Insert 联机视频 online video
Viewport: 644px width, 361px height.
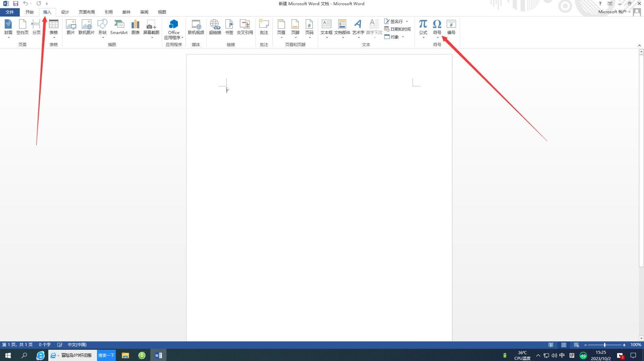click(196, 27)
